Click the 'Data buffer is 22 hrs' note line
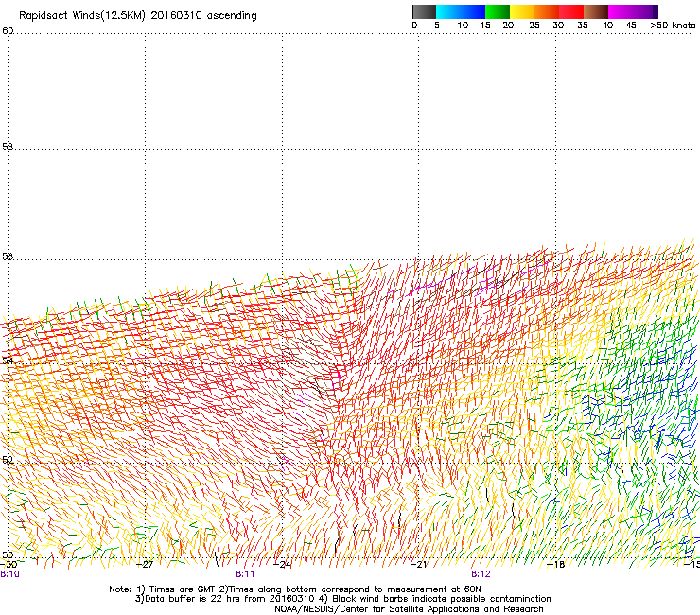The width and height of the screenshot is (700, 615). point(342,599)
